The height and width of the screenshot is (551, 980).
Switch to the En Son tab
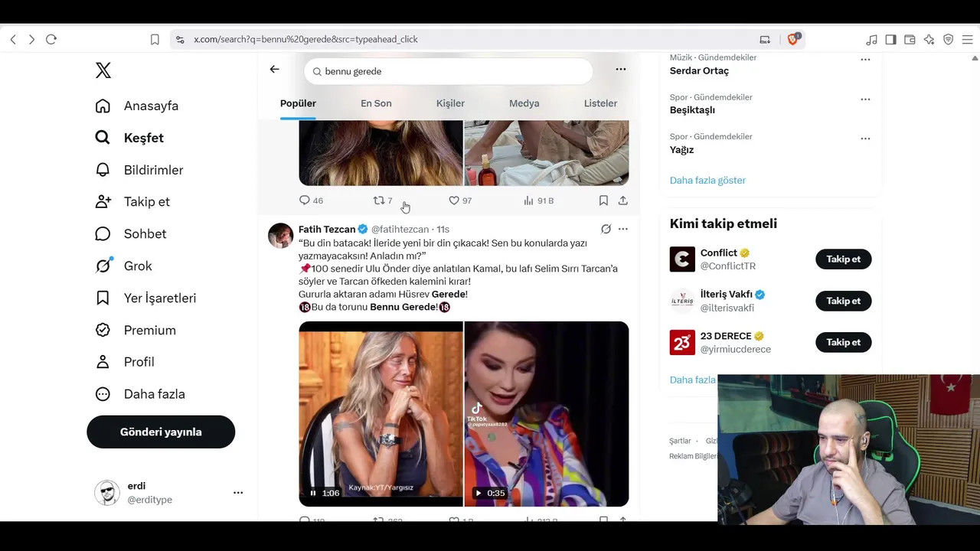click(x=376, y=103)
